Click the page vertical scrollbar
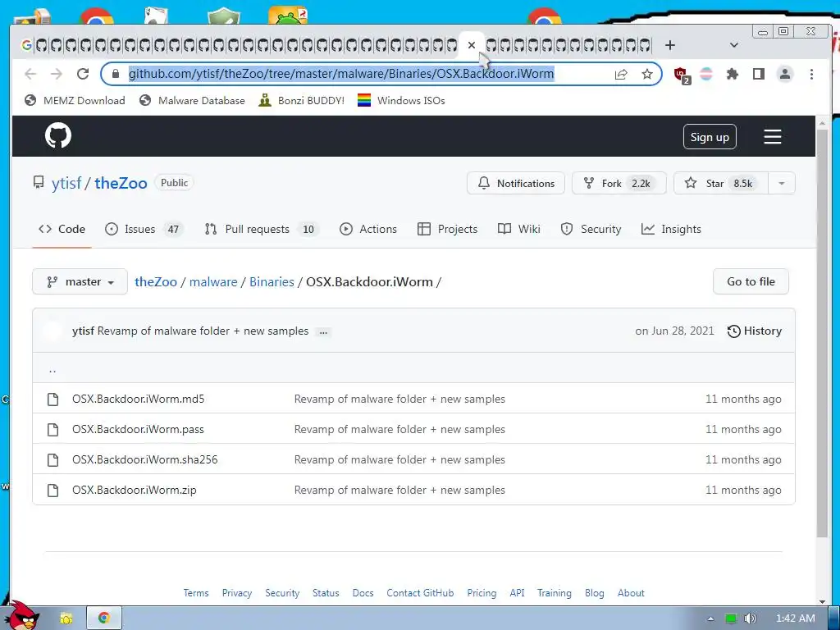 (822, 332)
